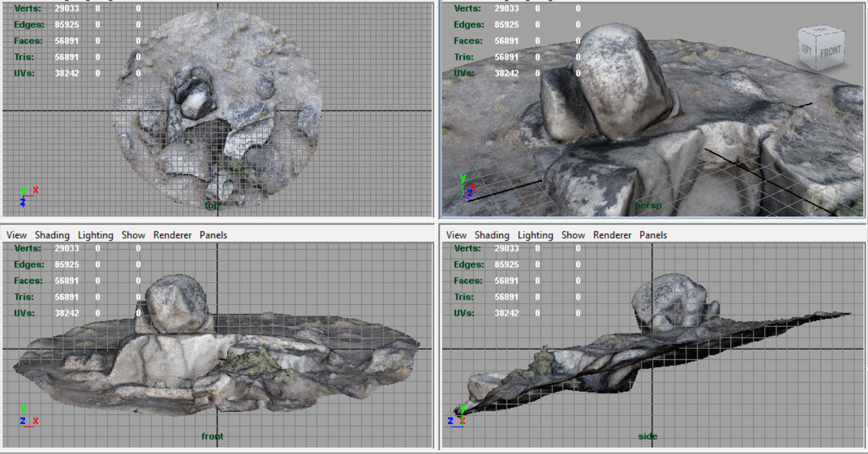Image resolution: width=868 pixels, height=454 pixels.
Task: Click the 'top' camera name label
Action: click(212, 205)
